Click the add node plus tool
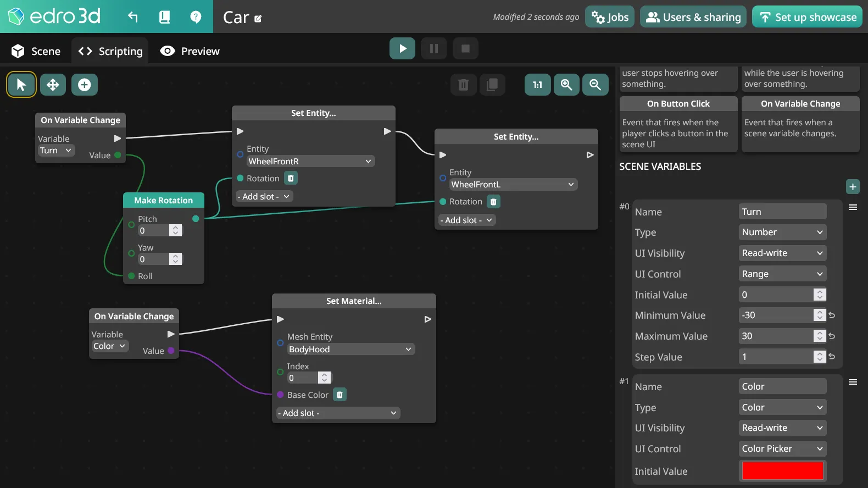868x488 pixels. click(85, 85)
